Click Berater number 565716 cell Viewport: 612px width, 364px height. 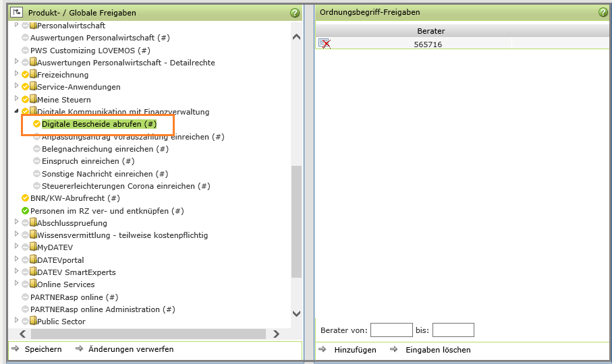click(428, 44)
